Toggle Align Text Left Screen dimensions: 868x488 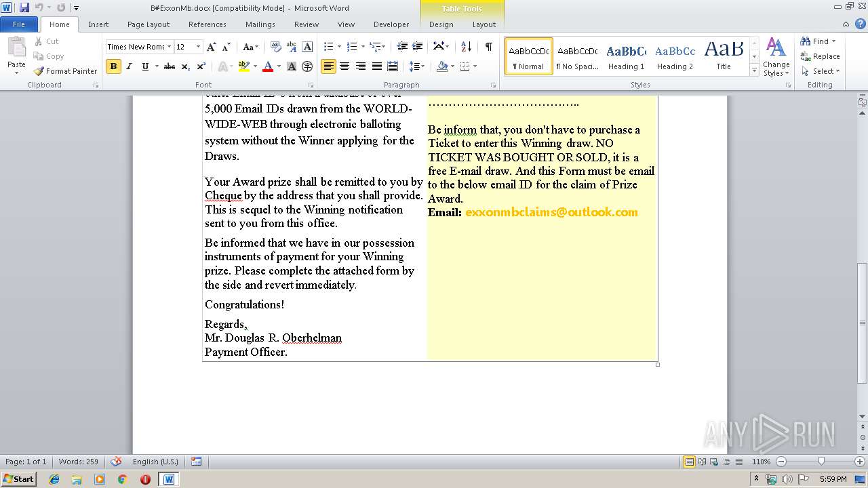(328, 66)
